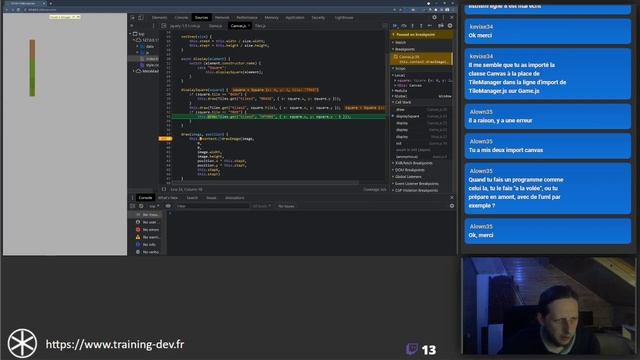Select the displaySquare call stack frame

[x=421, y=116]
